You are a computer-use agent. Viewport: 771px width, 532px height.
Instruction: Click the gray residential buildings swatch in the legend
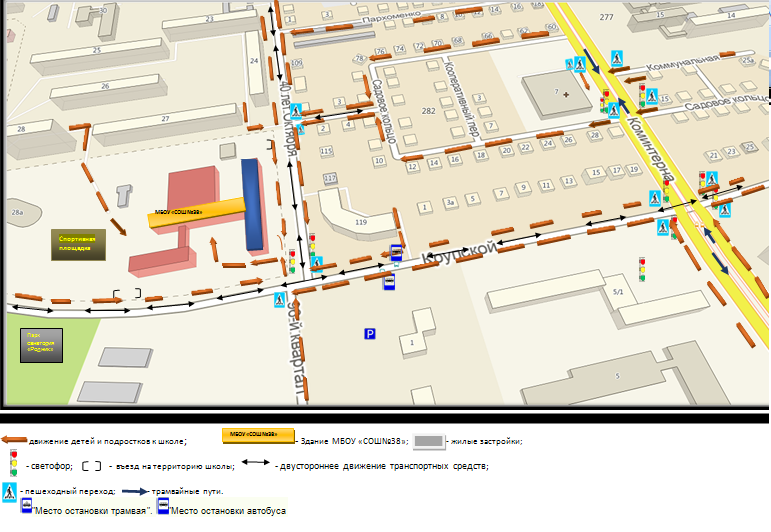(429, 441)
